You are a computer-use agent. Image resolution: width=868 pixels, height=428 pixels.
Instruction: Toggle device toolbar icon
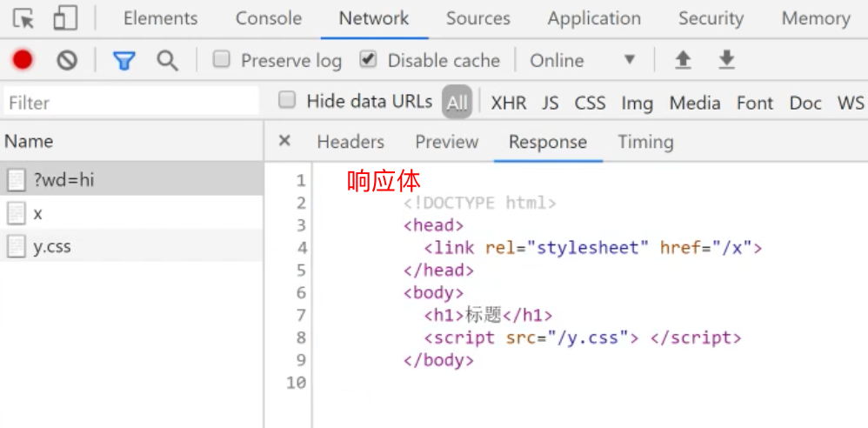coord(64,18)
